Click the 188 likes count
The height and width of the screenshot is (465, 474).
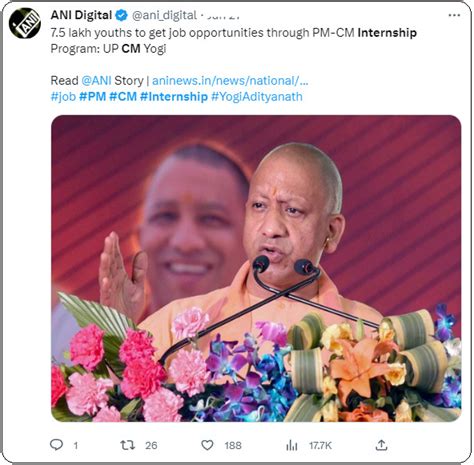[x=233, y=445]
